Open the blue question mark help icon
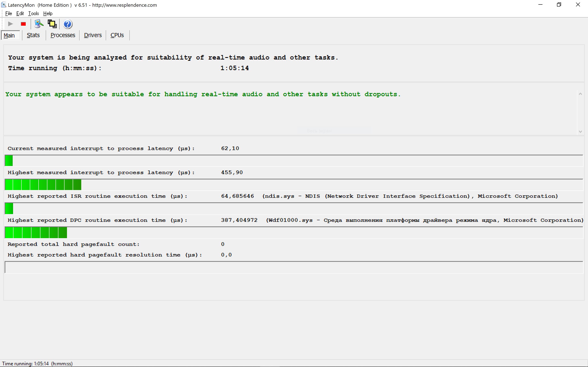The width and height of the screenshot is (588, 367). tap(68, 24)
